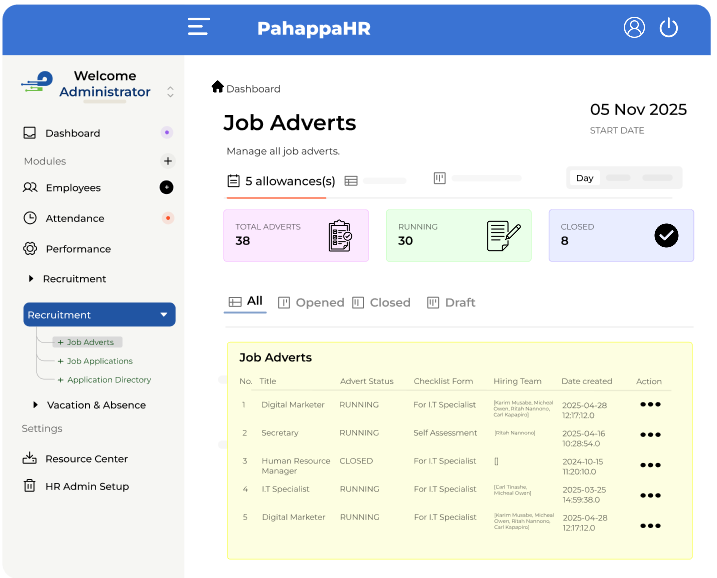Click the home icon beside Dashboard breadcrumb
The height and width of the screenshot is (578, 717).
tap(217, 87)
